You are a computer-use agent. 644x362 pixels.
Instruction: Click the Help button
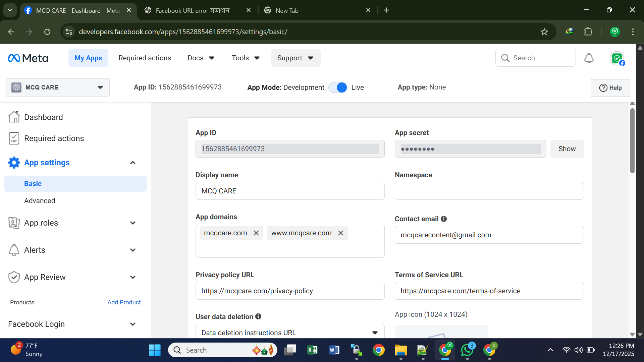(610, 88)
